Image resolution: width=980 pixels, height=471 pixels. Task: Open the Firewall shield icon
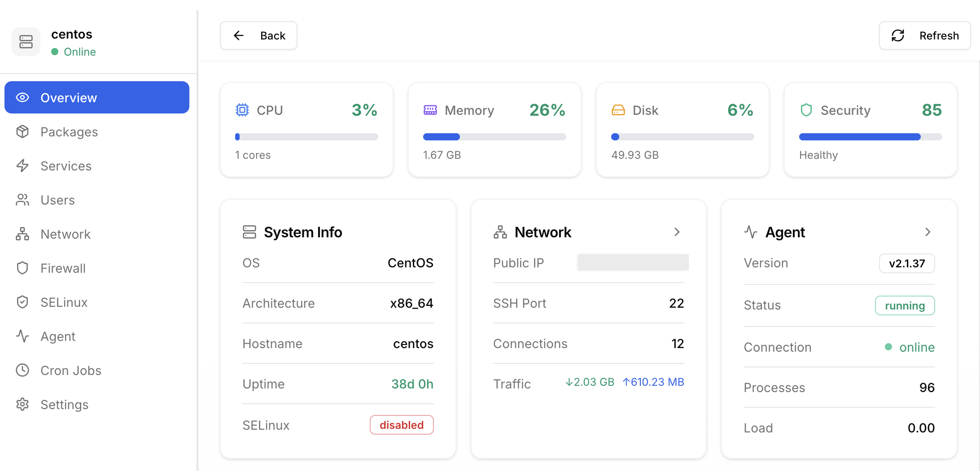(x=22, y=268)
